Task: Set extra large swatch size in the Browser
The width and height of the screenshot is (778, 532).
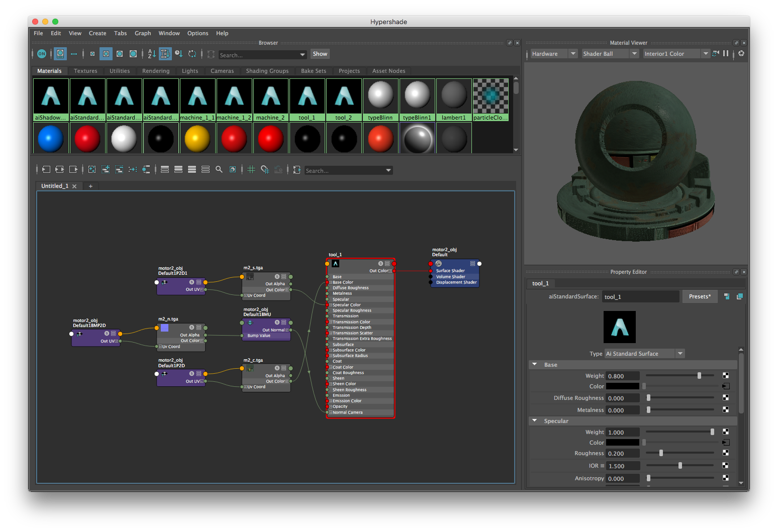Action: click(133, 54)
